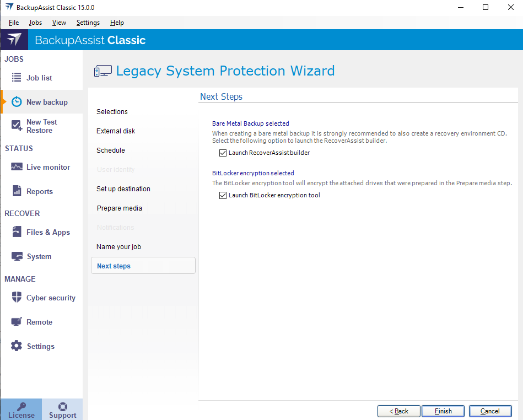Viewport: 523px width, 420px height.
Task: Open Files & Apps recovery icon
Action: click(x=17, y=232)
